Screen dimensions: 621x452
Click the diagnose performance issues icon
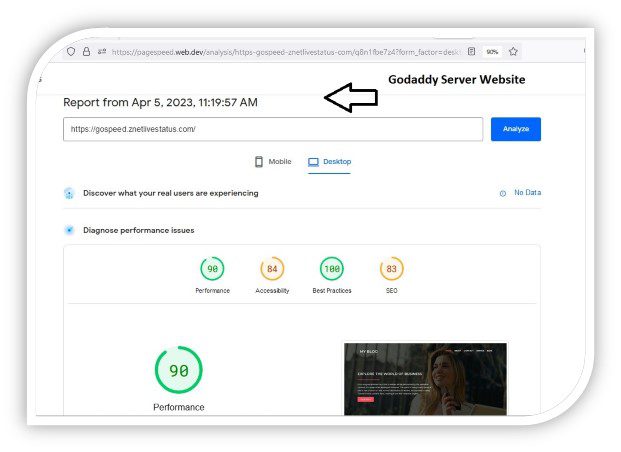(x=69, y=230)
